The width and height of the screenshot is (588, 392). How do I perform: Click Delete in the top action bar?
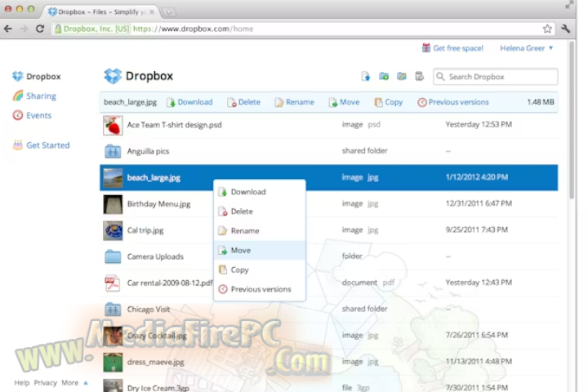[243, 102]
